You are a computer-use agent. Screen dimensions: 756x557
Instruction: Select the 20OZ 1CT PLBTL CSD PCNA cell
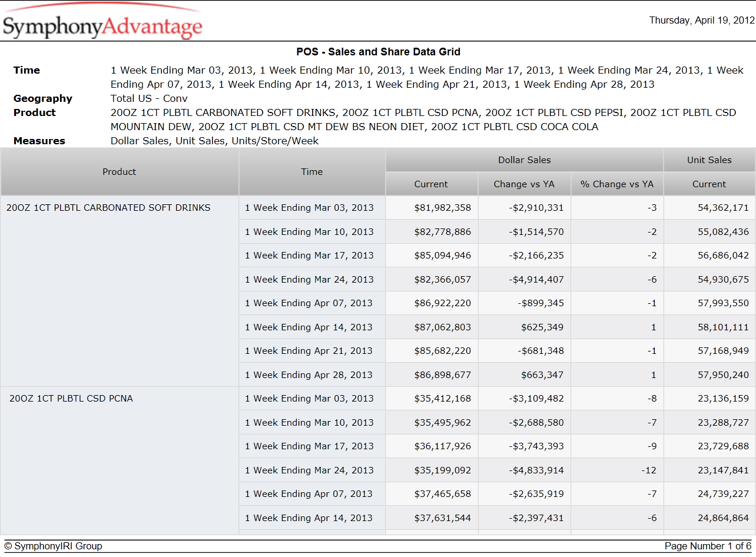coord(120,460)
